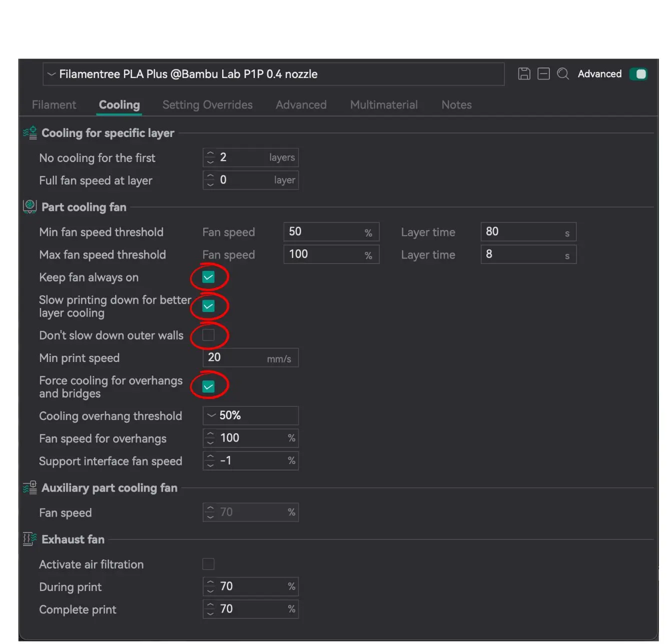
Task: Go to the Multimaterial tab
Action: coord(384,105)
